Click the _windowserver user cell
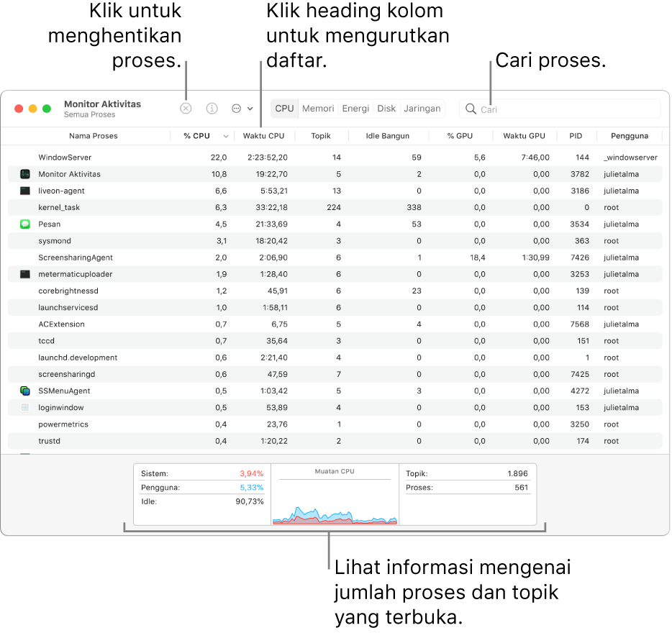The image size is (672, 633). 630,158
